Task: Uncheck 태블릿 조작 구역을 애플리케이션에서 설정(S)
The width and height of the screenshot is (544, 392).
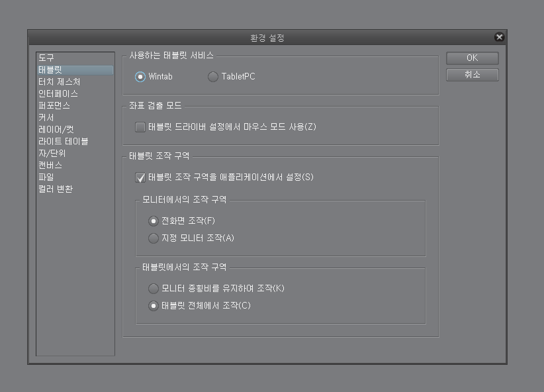Action: pyautogui.click(x=140, y=177)
